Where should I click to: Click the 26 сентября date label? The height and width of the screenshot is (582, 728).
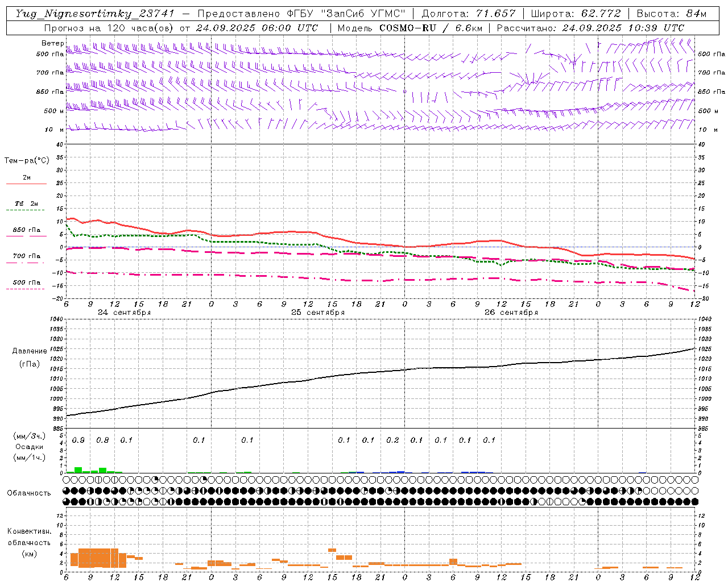point(511,313)
